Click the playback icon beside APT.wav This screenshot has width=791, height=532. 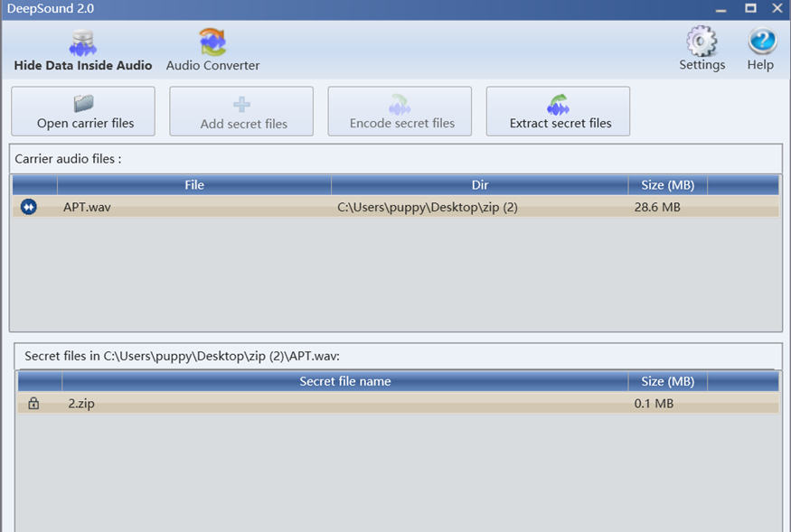[28, 207]
